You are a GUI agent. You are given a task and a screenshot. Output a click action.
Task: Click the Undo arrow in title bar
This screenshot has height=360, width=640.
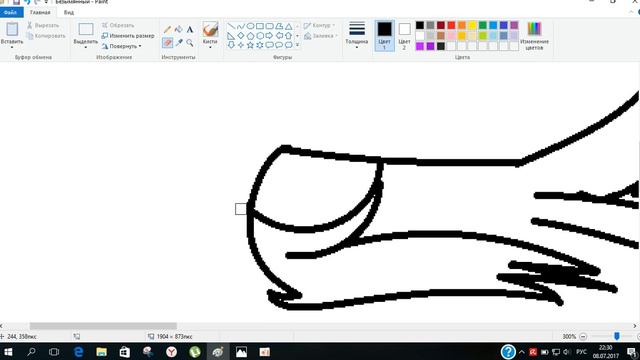click(x=27, y=2)
